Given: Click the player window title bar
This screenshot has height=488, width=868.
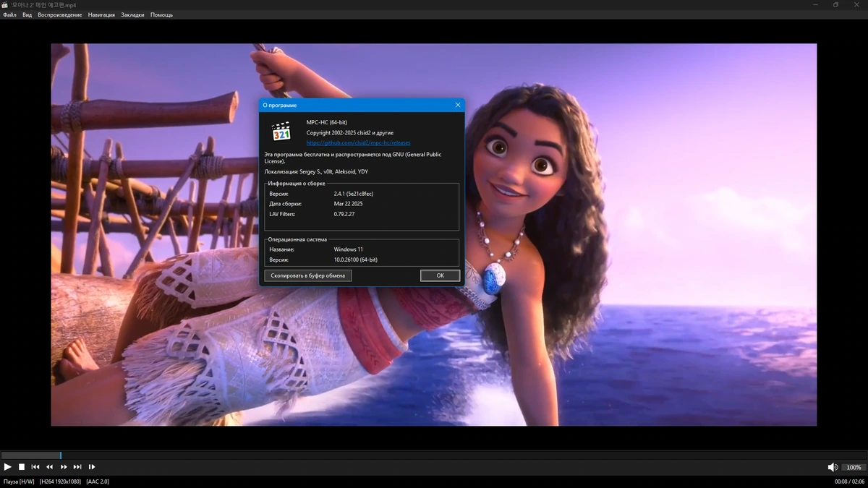Looking at the screenshot, I should (x=434, y=4).
